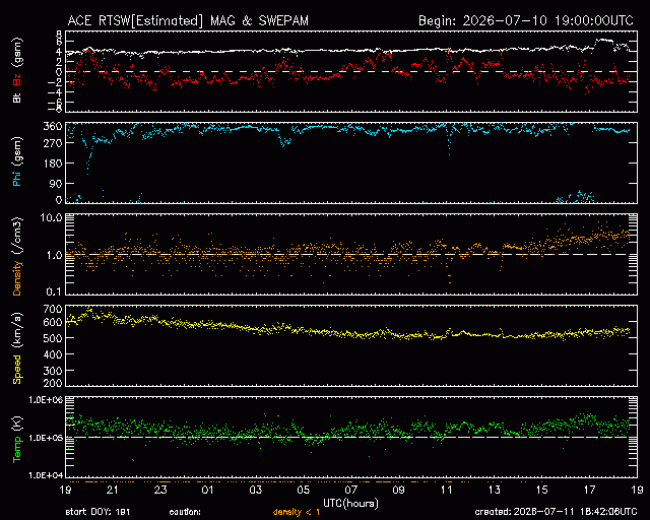Viewport: 650px width, 520px height.
Task: Click the green 'Temp (K)' axis label
Action: point(17,439)
